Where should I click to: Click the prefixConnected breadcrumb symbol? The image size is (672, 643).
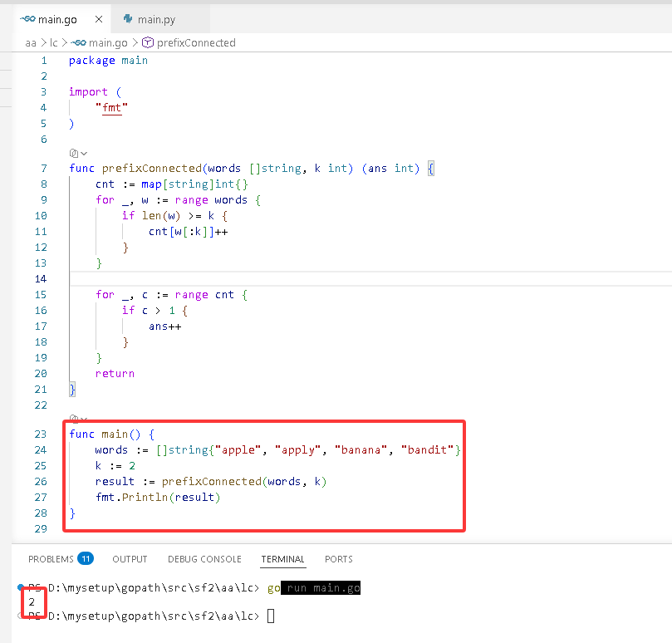tap(196, 43)
